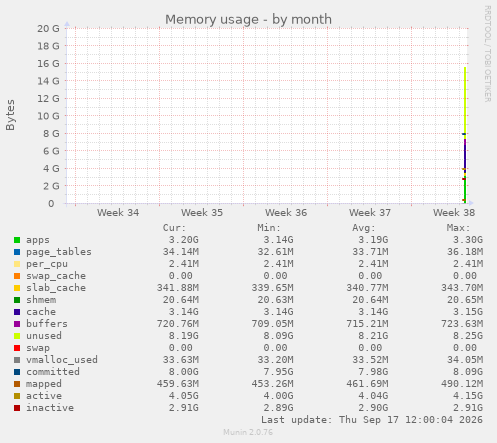Click the green apps bar segment

click(x=465, y=190)
